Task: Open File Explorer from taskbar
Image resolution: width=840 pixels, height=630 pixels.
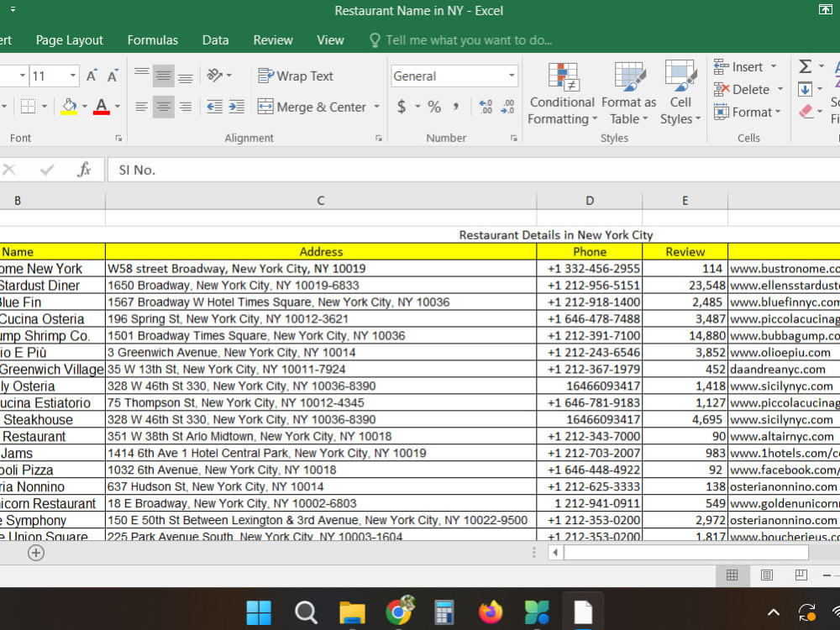Action: tap(352, 612)
